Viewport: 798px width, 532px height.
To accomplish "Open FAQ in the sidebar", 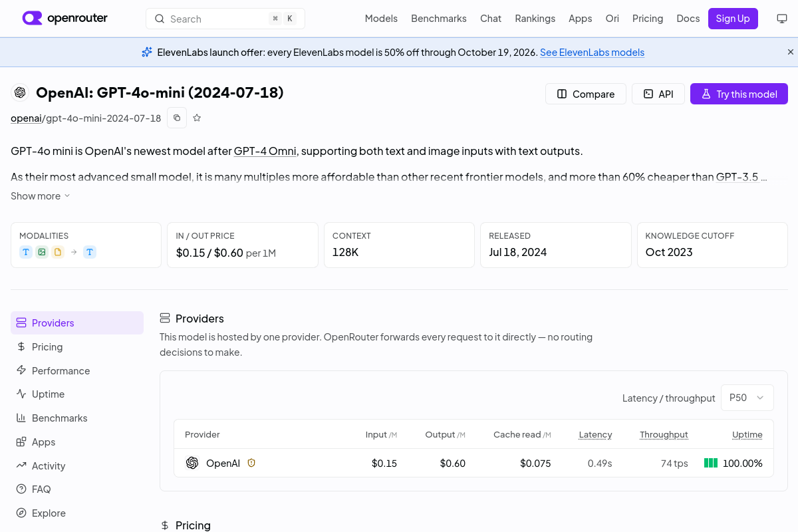I will tap(77, 489).
